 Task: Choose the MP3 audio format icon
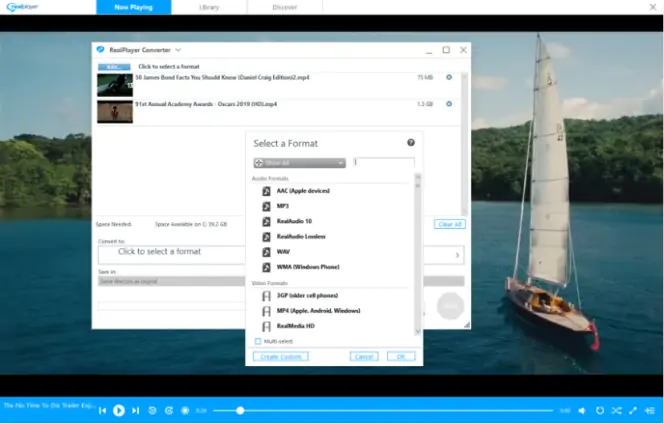pyautogui.click(x=266, y=206)
